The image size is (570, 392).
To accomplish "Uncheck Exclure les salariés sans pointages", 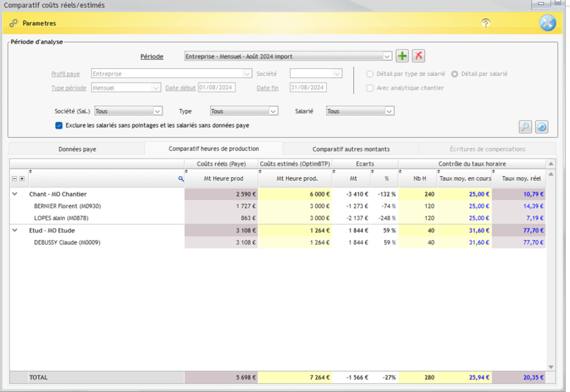I will click(x=58, y=125).
